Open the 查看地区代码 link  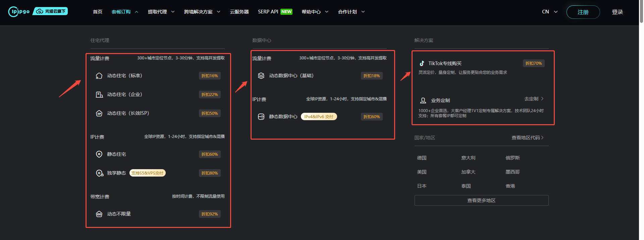[527, 138]
